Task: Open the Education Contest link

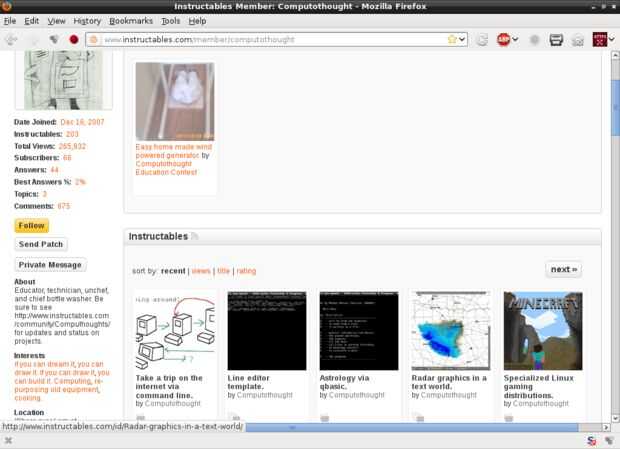Action: pos(166,172)
